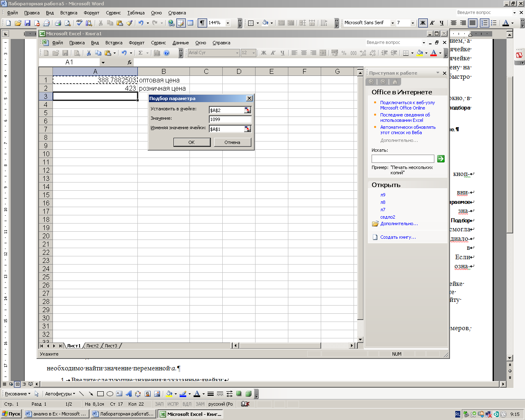Toggle the paragraph marks (¶) button in Word
525x420 pixels.
click(202, 23)
